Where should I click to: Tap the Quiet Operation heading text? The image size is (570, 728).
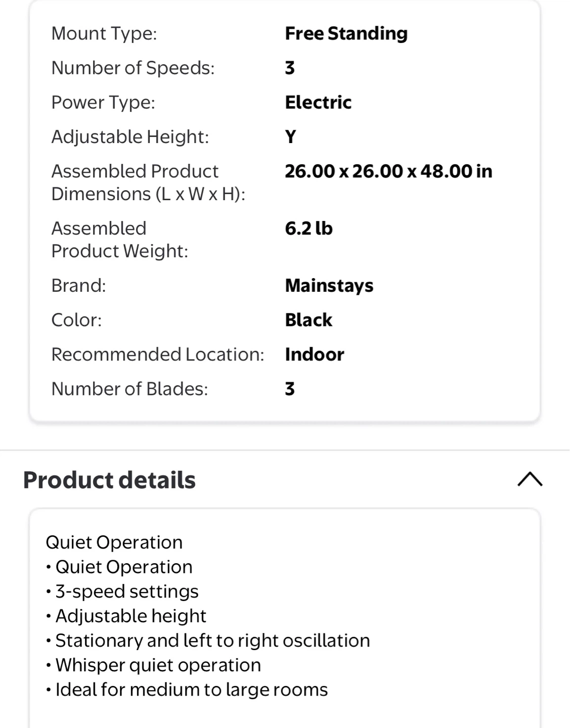[x=114, y=542]
